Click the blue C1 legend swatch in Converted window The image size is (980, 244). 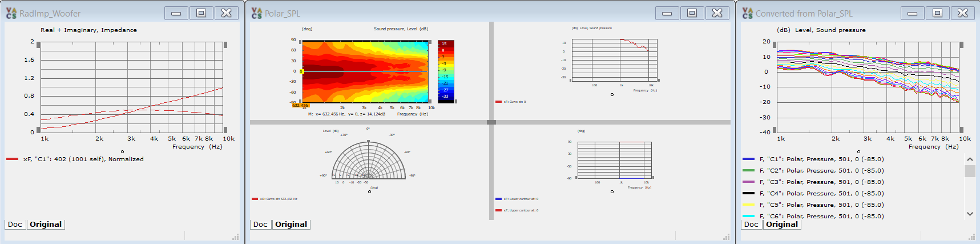(749, 159)
